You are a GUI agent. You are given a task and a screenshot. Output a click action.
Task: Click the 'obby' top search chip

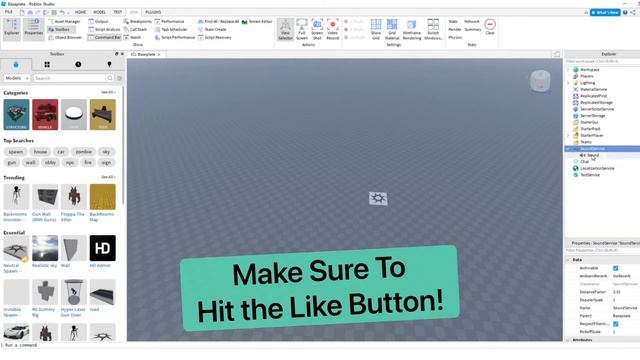pyautogui.click(x=50, y=162)
